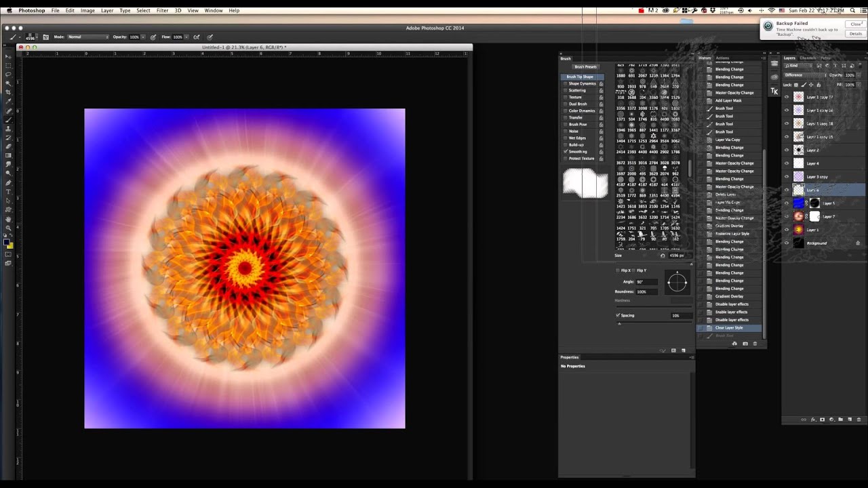This screenshot has width=868, height=488.
Task: Click the foreground color swatch
Action: coord(6,241)
